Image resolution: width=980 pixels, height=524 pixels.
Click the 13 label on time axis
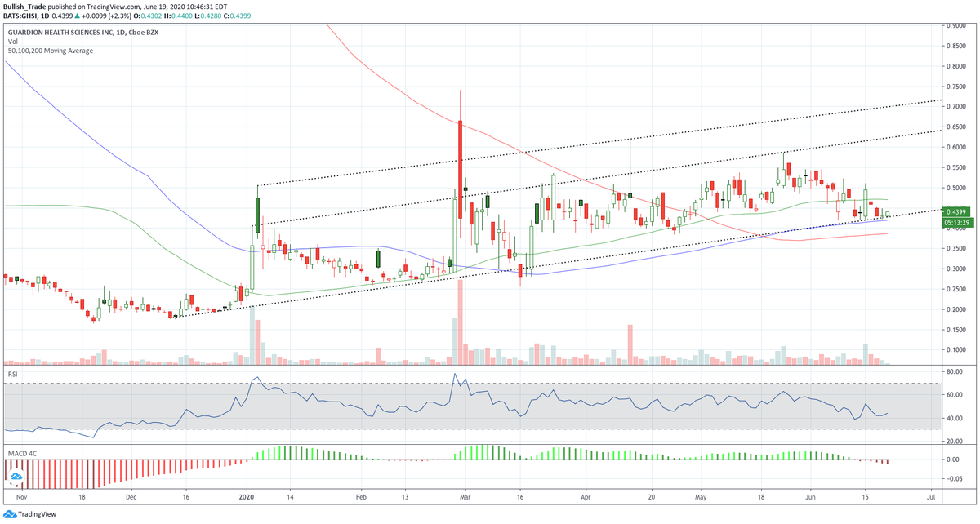click(x=406, y=495)
